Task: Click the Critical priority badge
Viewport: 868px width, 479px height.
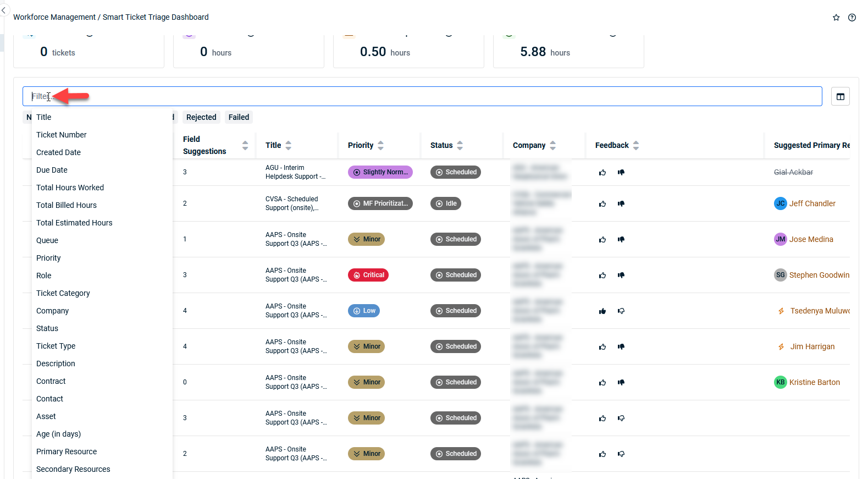Action: click(x=368, y=275)
